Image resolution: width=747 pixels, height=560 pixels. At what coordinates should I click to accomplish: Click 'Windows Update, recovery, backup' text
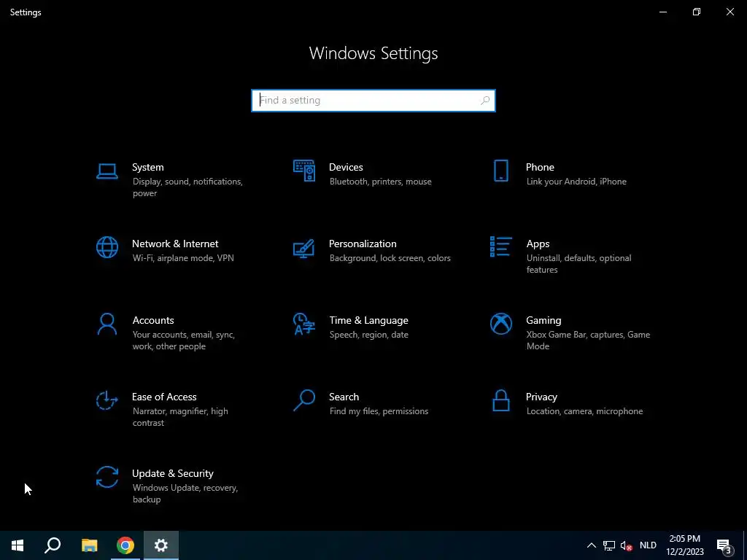[185, 494]
